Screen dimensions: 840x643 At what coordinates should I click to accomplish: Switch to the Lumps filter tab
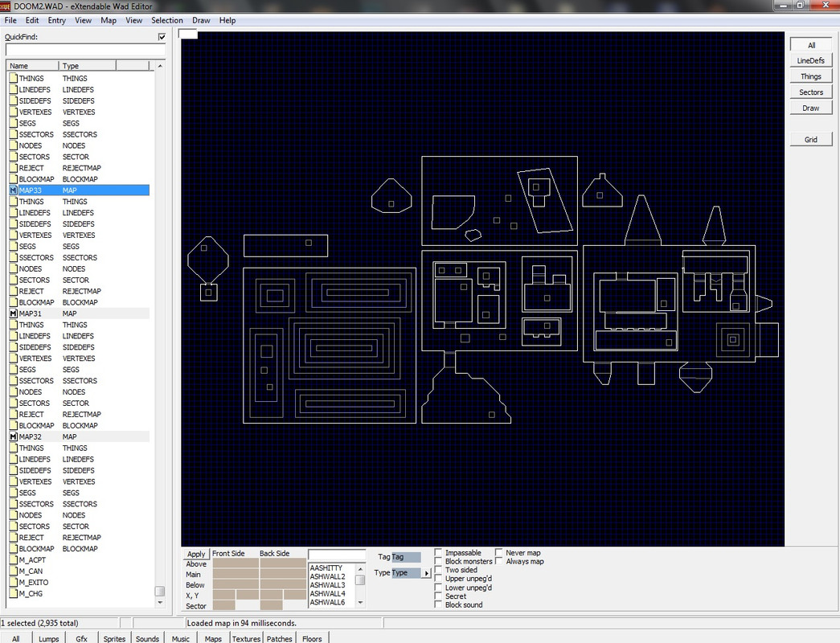(x=49, y=638)
